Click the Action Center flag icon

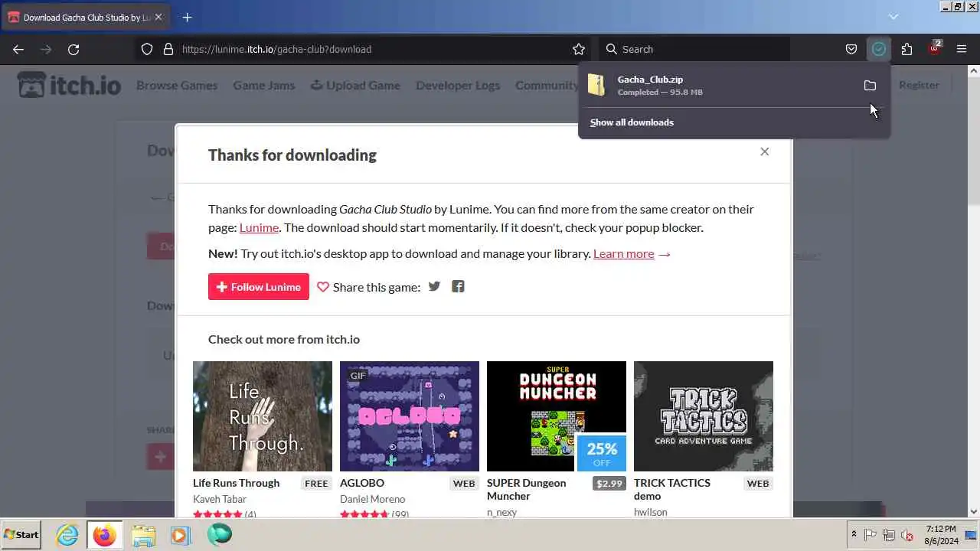click(x=871, y=535)
